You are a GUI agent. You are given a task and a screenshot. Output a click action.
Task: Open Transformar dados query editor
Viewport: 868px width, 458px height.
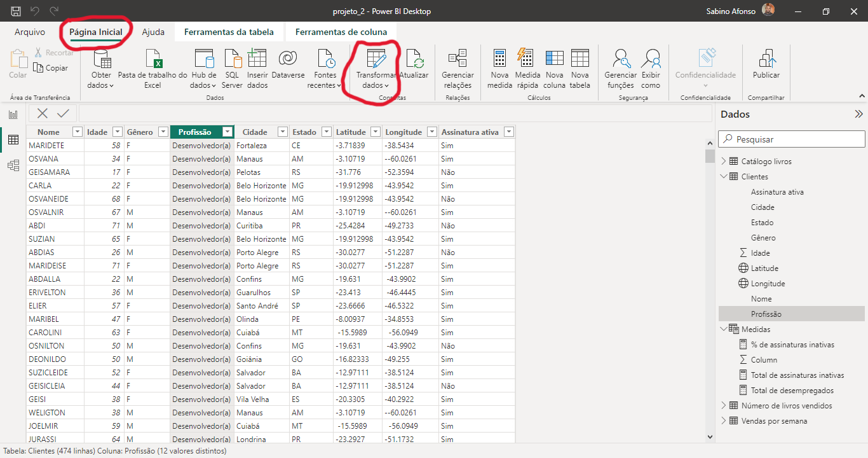point(376,69)
